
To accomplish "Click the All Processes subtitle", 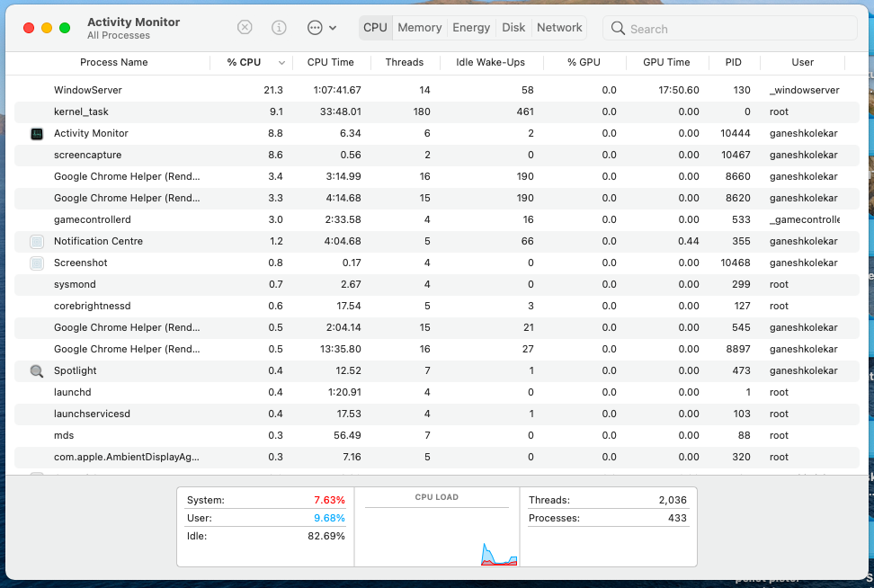I will 119,36.
